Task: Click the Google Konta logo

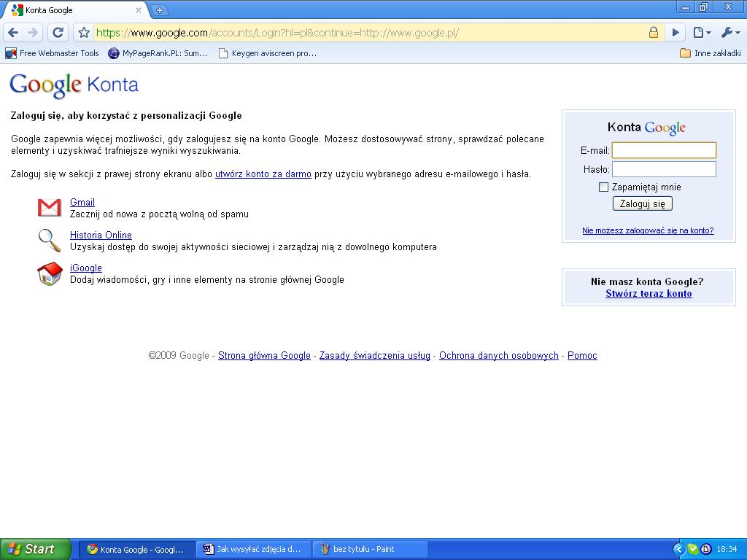Action: tap(74, 85)
